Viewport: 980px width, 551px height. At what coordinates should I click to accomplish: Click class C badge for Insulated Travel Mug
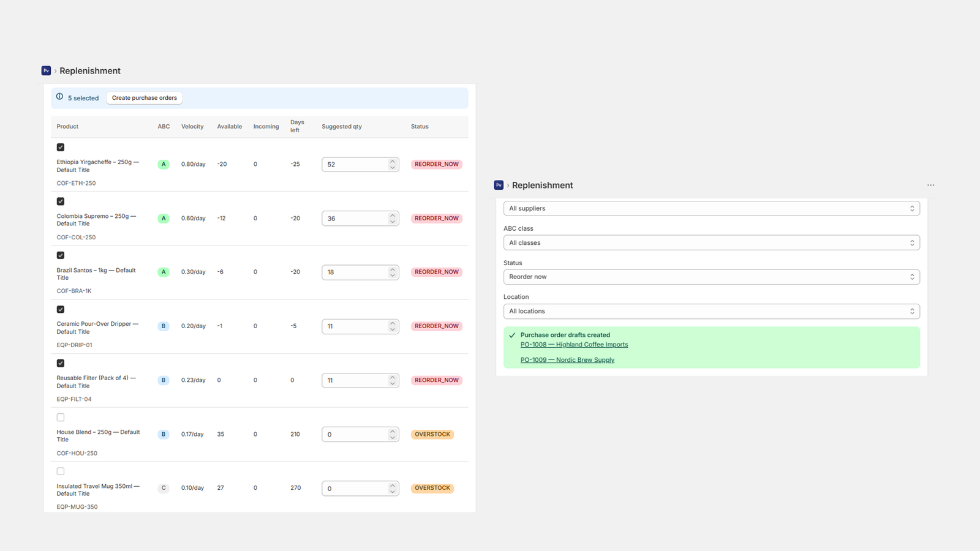coord(164,488)
